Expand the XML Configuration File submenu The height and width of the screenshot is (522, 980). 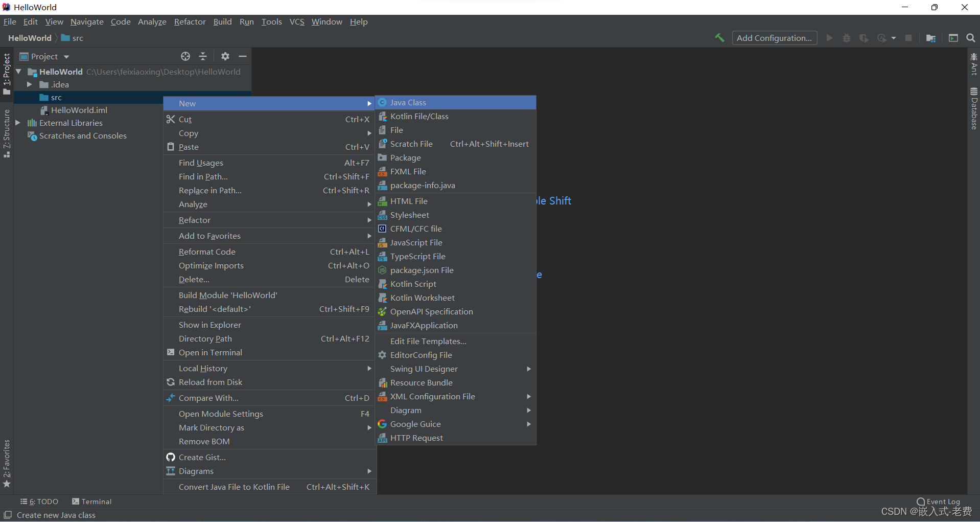point(456,396)
